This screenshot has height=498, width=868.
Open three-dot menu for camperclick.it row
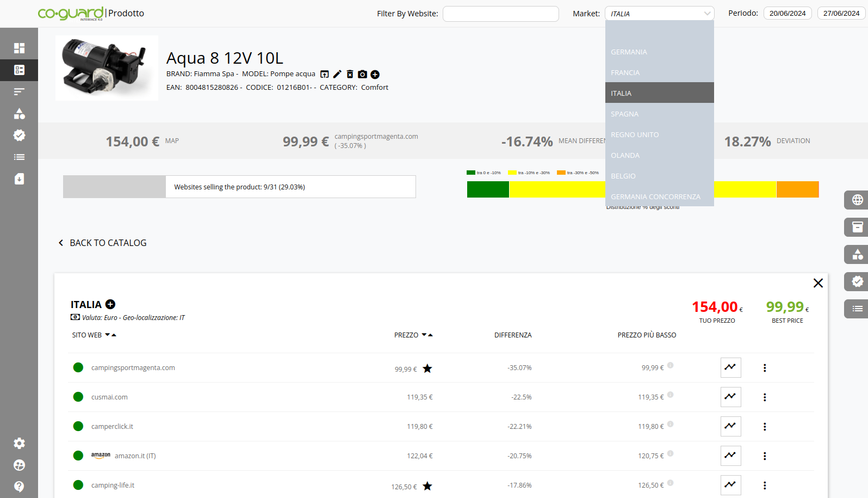[x=765, y=427]
